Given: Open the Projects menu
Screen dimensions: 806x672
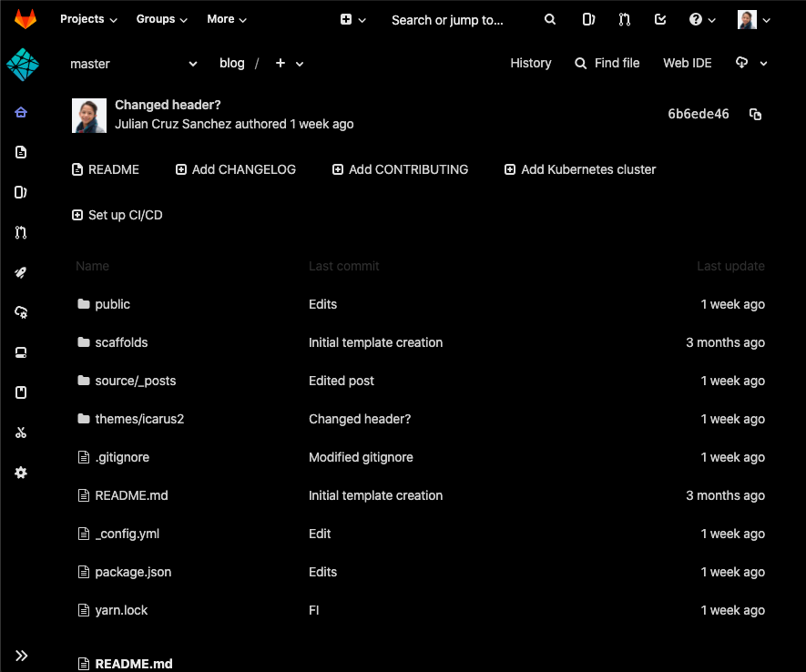Looking at the screenshot, I should tap(87, 19).
